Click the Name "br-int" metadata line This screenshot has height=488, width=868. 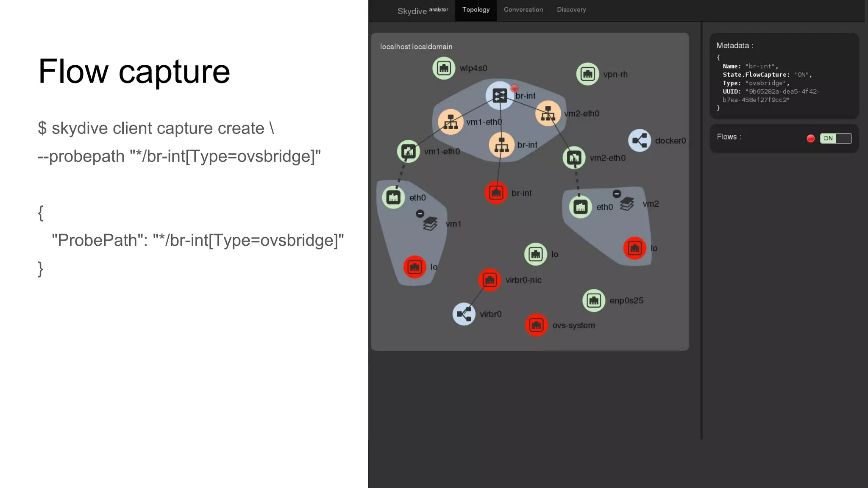(x=750, y=66)
